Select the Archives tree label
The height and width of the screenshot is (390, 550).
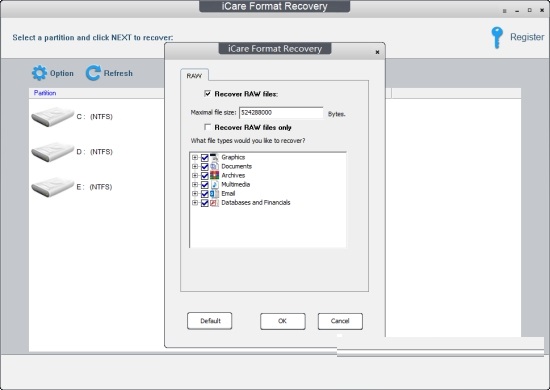click(233, 175)
